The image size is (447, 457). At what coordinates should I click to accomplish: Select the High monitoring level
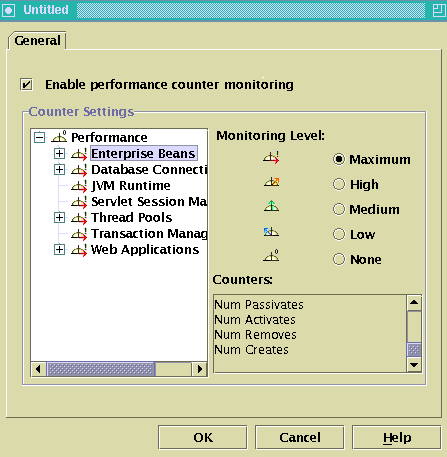(x=339, y=184)
